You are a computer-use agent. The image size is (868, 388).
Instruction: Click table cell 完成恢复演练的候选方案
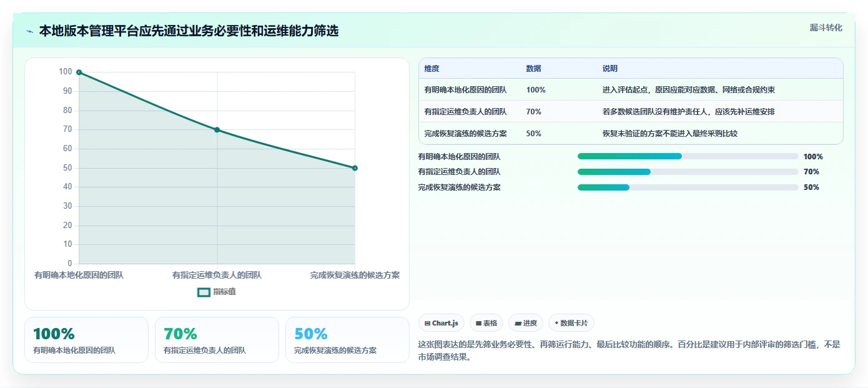point(465,134)
